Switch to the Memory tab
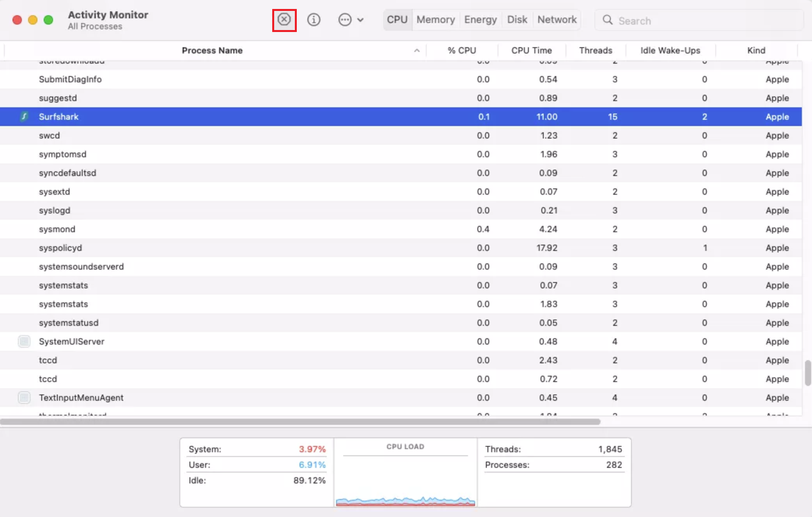Viewport: 812px width, 517px height. (436, 20)
